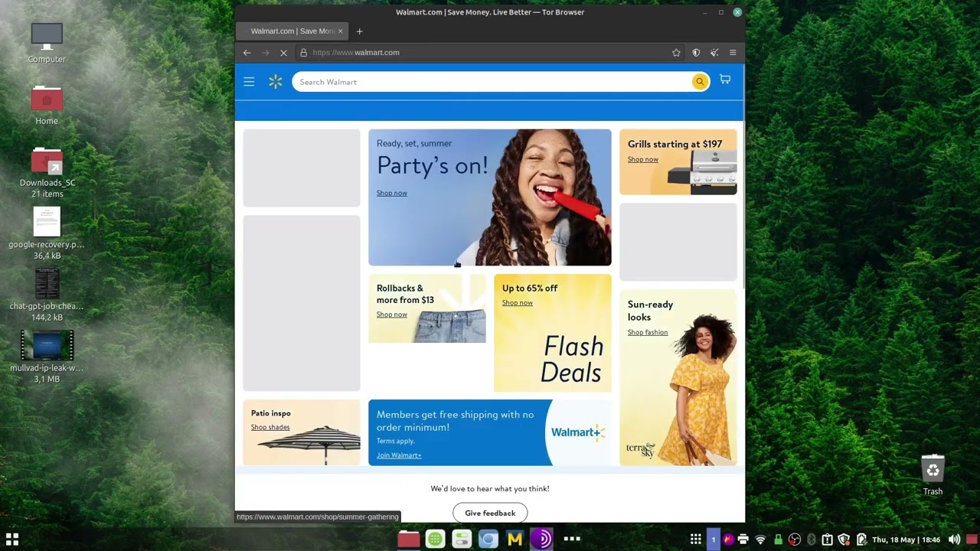The height and width of the screenshot is (551, 980).
Task: Click Shop now under Grills starting at $197
Action: point(643,159)
